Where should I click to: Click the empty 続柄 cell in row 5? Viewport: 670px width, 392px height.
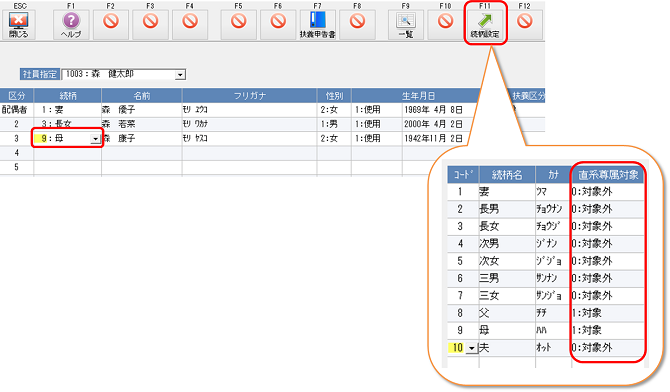point(68,167)
